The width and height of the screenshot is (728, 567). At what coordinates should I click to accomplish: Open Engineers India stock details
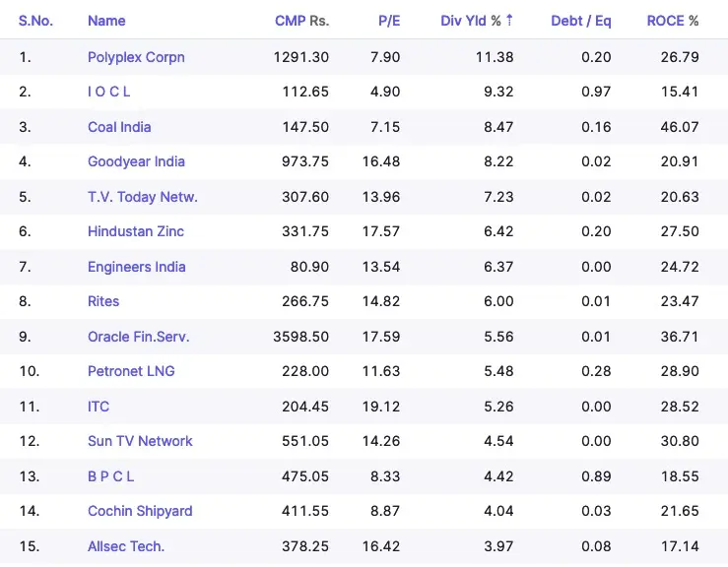click(137, 267)
